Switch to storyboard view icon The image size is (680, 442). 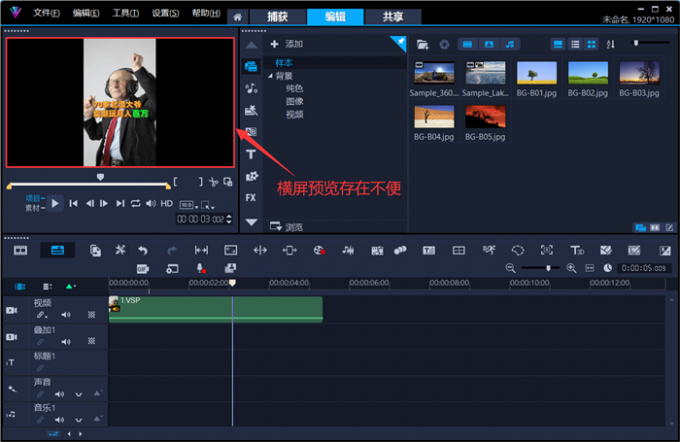[19, 250]
